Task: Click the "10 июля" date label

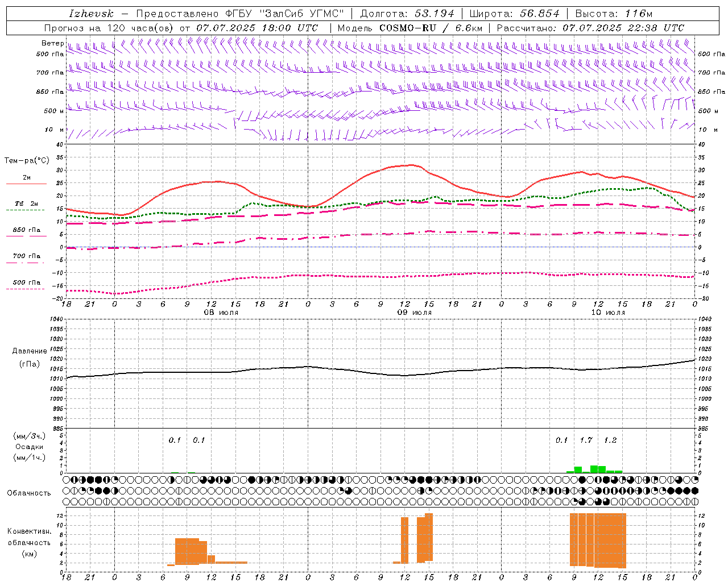Action: 608,313
